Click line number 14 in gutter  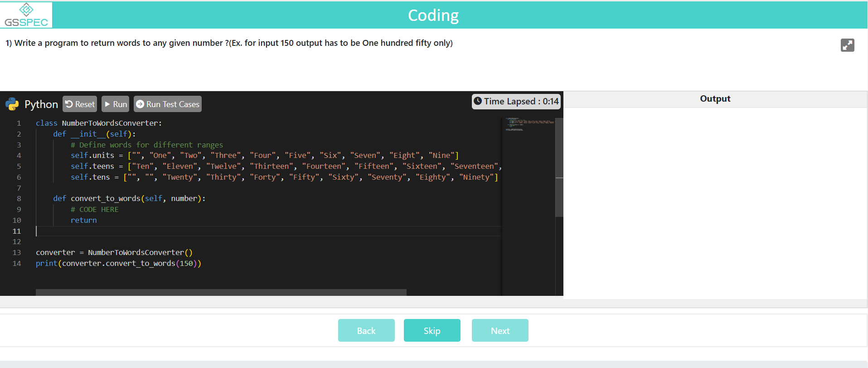pyautogui.click(x=17, y=263)
